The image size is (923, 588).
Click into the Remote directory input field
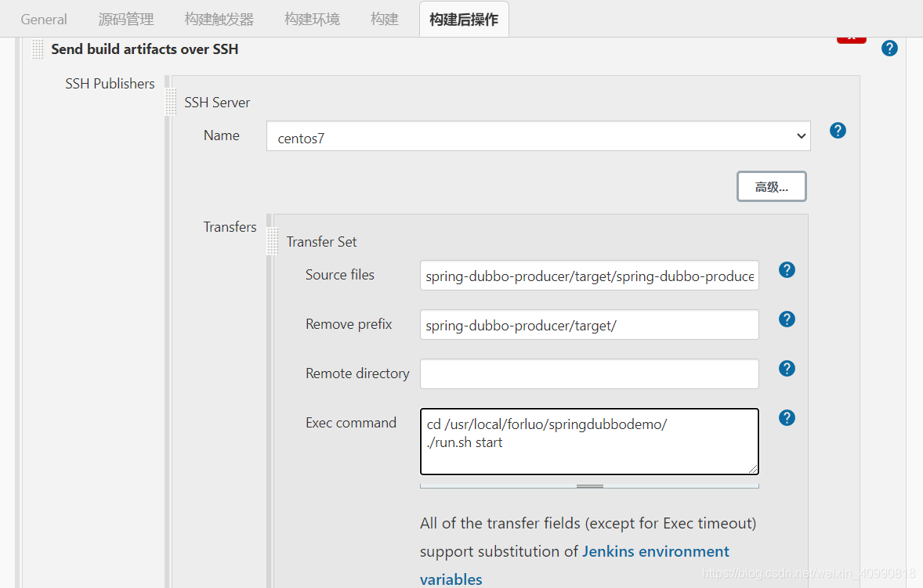tap(589, 374)
